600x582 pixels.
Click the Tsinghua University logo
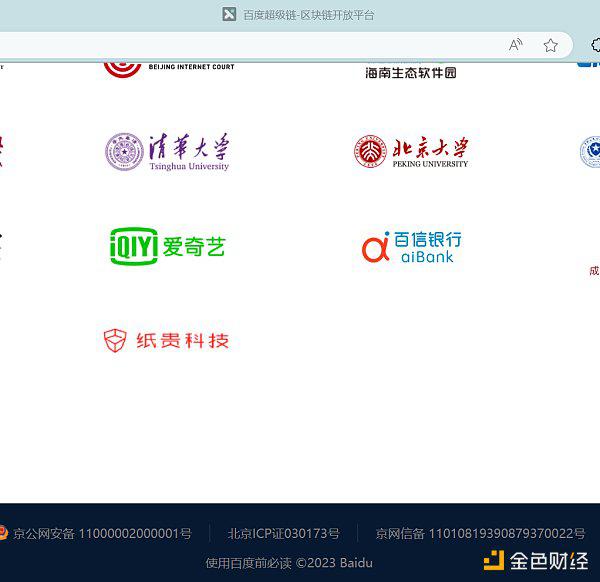(167, 152)
